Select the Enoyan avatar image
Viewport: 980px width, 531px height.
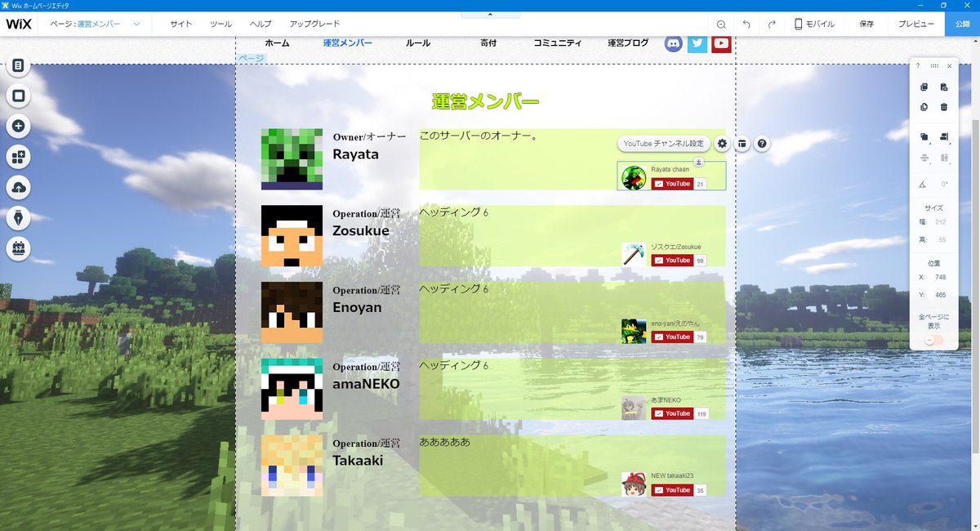(x=292, y=312)
